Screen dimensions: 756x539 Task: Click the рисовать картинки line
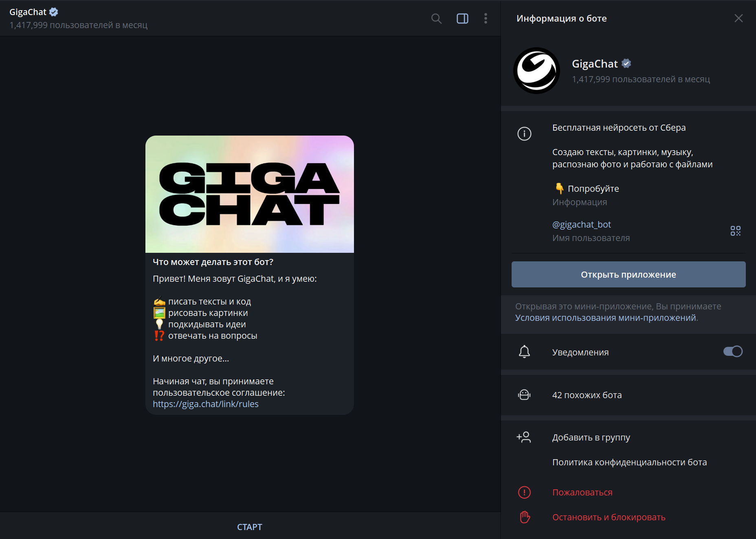200,313
